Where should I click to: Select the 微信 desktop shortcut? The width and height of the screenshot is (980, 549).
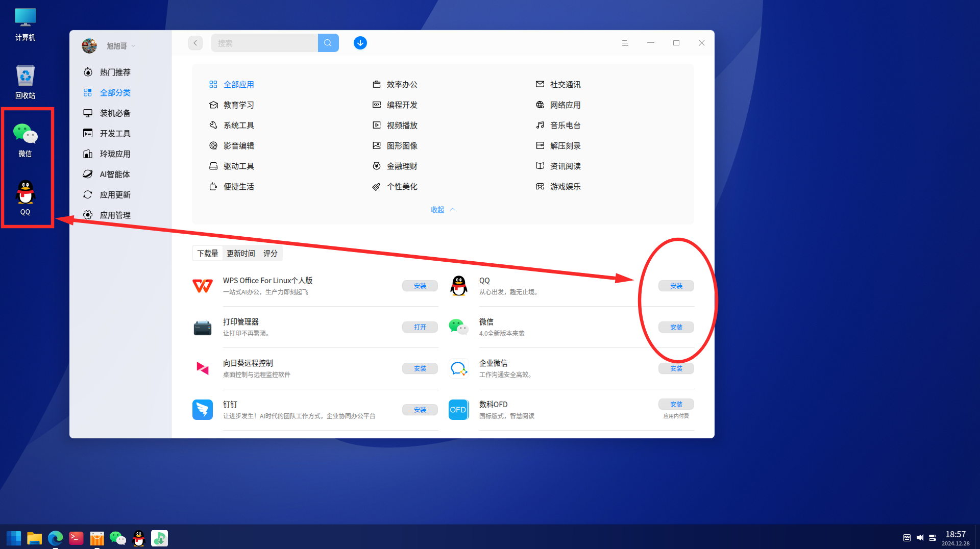pyautogui.click(x=26, y=140)
